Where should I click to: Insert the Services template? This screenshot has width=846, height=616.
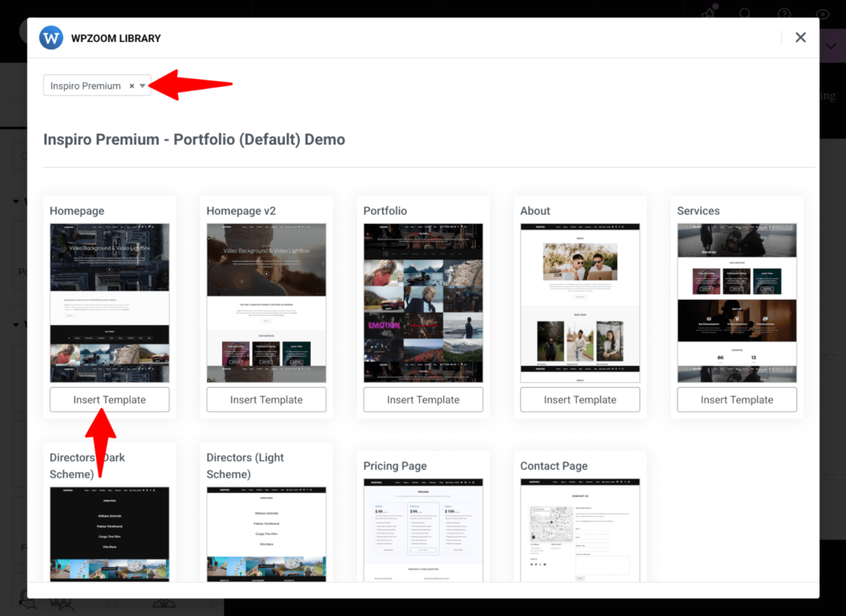tap(737, 400)
